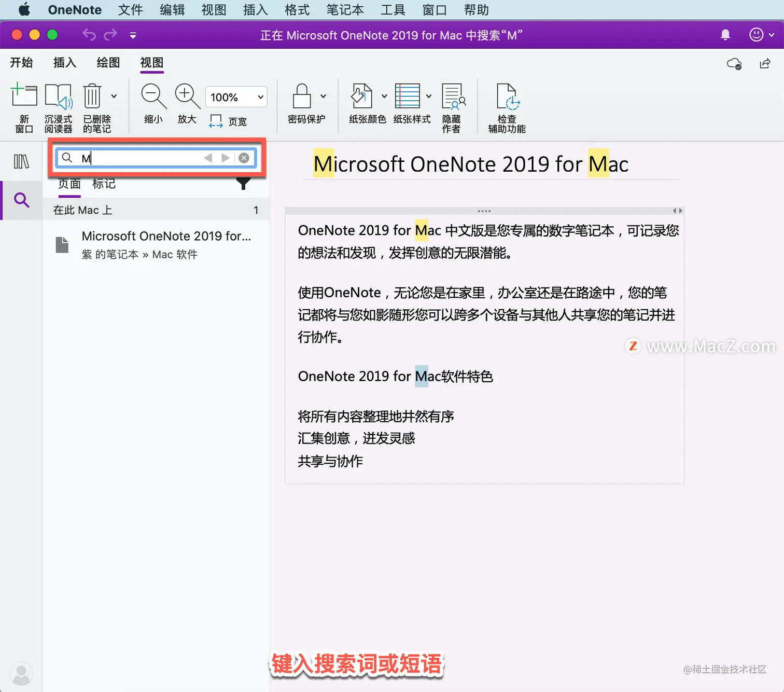The height and width of the screenshot is (692, 784).
Task: Click the note container width arrows
Action: pyautogui.click(x=677, y=211)
